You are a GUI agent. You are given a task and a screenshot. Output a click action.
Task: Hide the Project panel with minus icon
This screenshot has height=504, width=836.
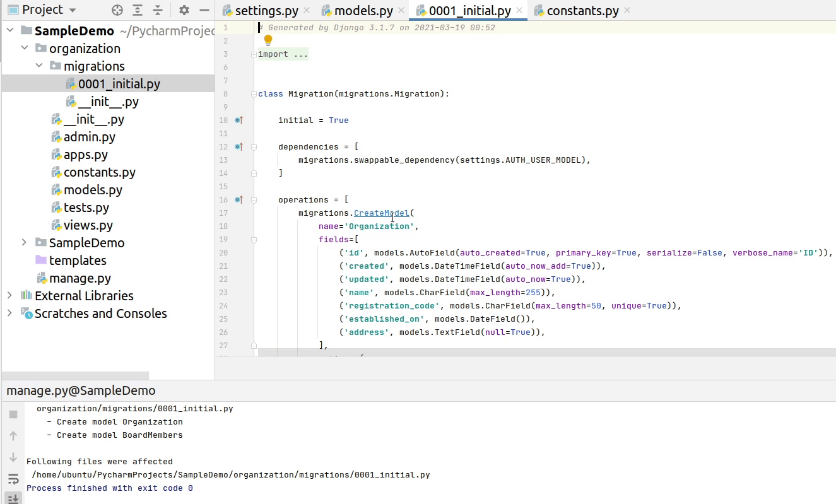(204, 10)
